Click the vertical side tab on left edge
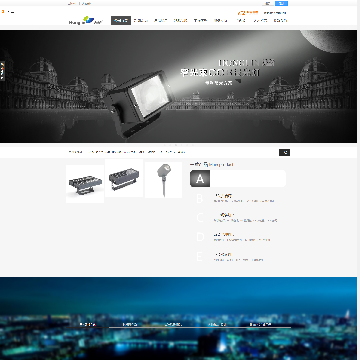 [x=2, y=71]
